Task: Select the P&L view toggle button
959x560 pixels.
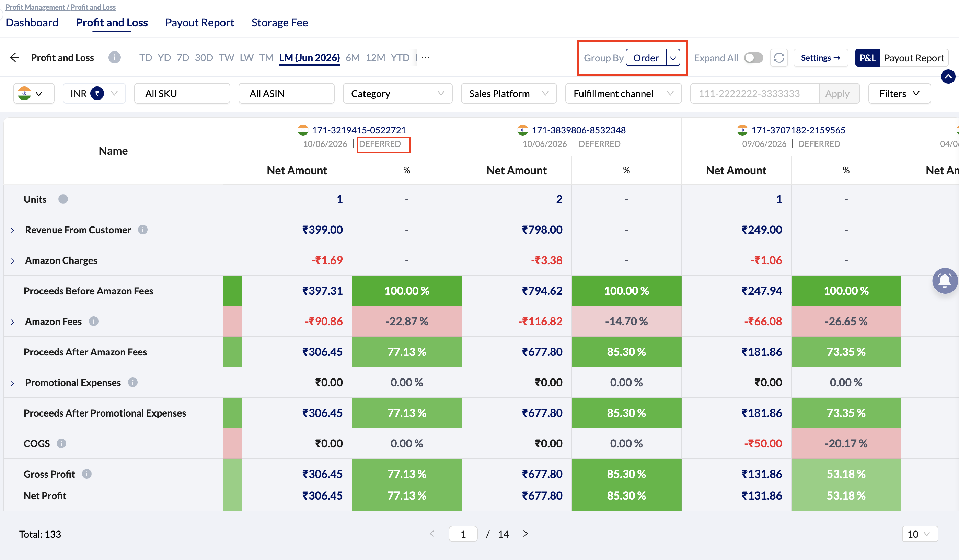Action: click(867, 58)
